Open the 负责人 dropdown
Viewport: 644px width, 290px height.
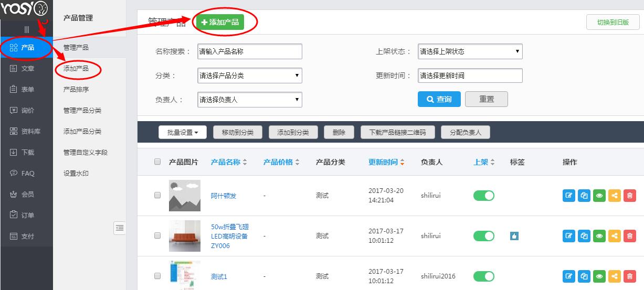pyautogui.click(x=250, y=99)
